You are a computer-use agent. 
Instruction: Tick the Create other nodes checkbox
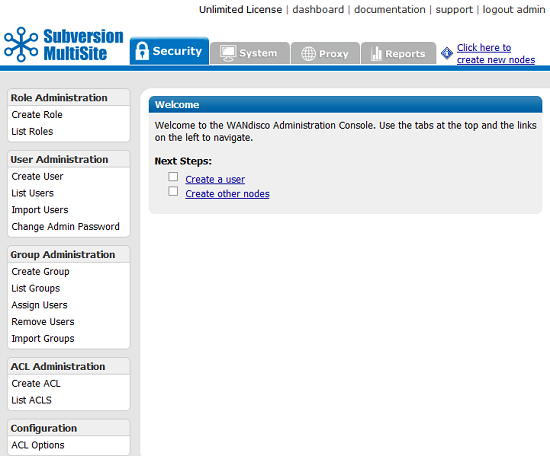pos(173,191)
